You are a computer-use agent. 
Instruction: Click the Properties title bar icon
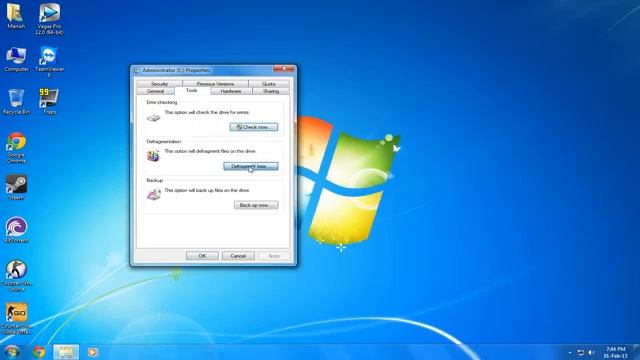[137, 71]
